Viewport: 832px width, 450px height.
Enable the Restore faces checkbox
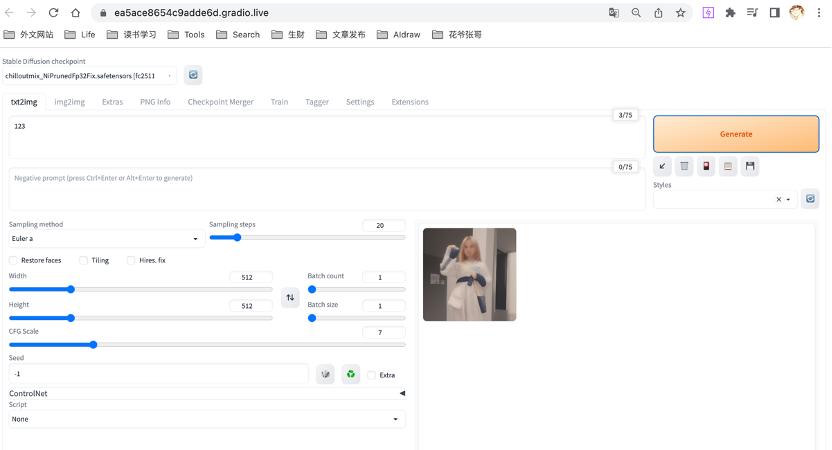[14, 260]
